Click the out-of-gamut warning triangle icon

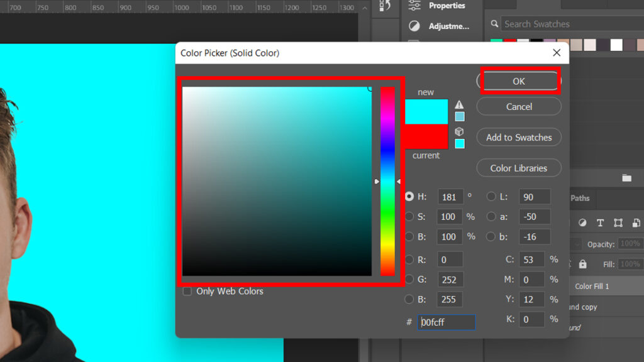[x=459, y=104]
